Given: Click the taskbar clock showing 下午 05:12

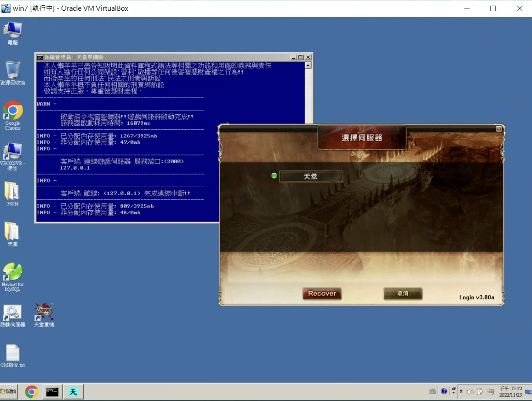Looking at the screenshot, I should (510, 392).
